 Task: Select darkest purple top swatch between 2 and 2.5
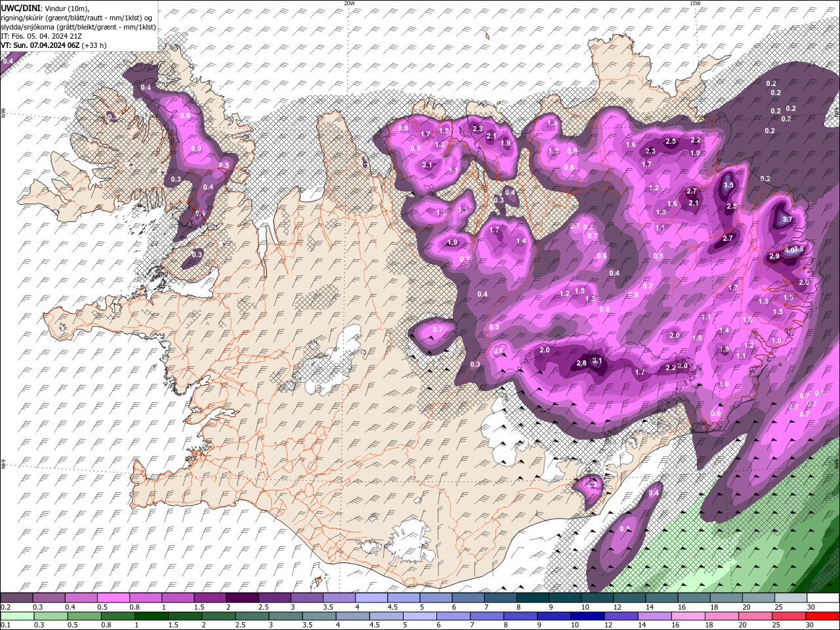242,598
